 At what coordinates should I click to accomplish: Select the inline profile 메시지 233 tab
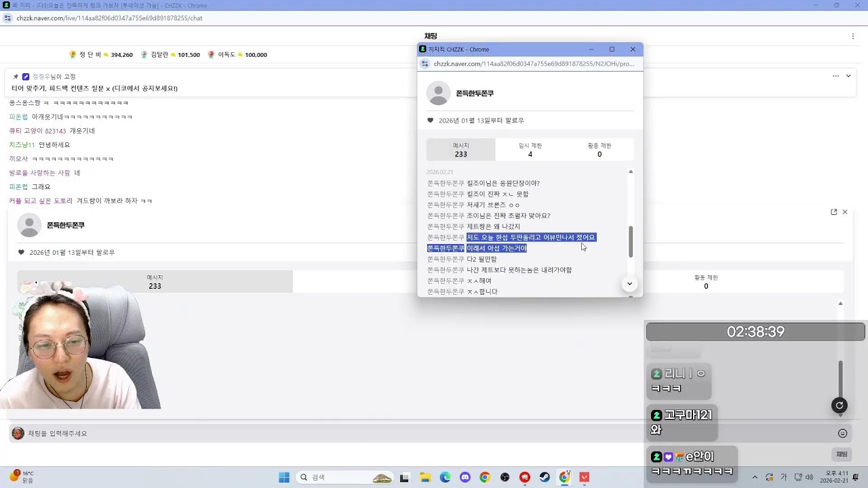coord(155,282)
